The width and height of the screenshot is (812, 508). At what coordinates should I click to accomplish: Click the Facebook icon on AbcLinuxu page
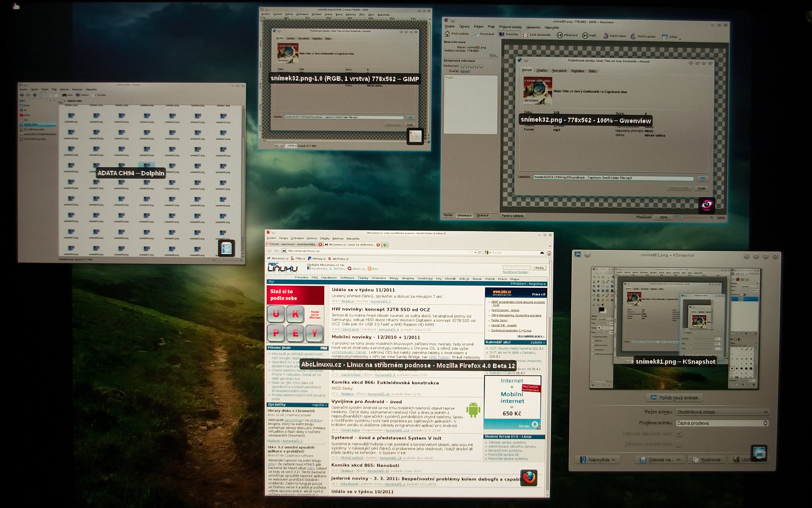pos(309,268)
